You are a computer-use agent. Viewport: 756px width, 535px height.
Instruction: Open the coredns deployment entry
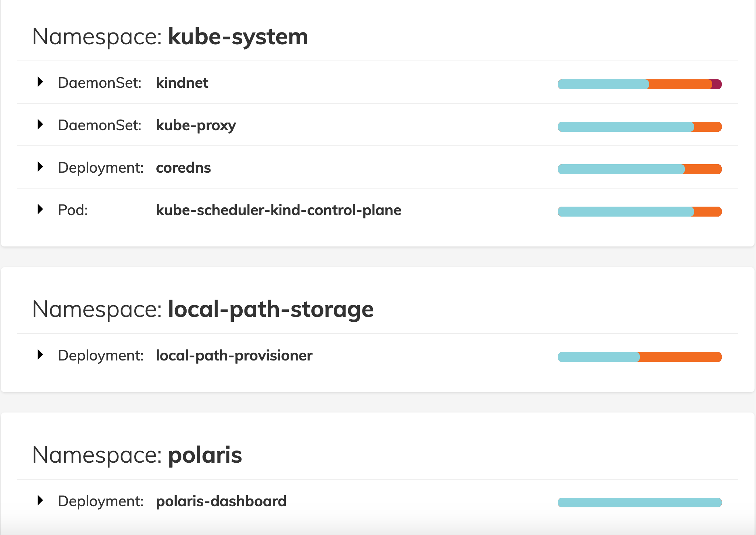[x=183, y=168]
